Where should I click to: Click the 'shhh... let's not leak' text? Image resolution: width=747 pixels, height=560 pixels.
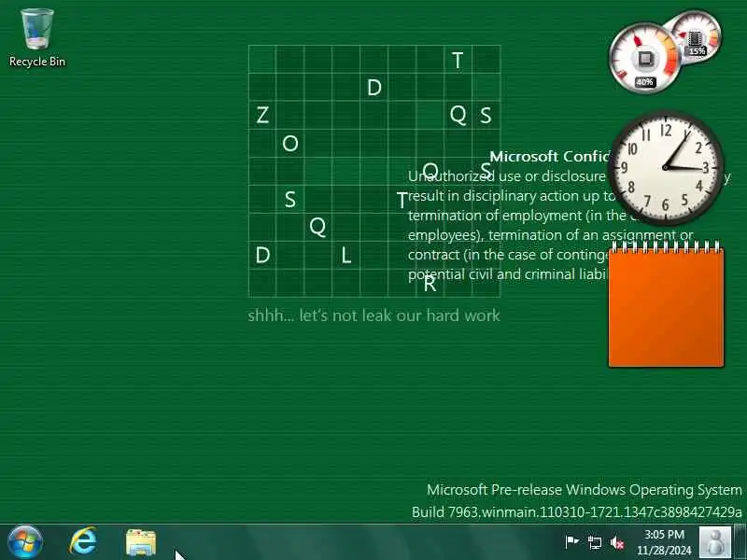coord(374,315)
